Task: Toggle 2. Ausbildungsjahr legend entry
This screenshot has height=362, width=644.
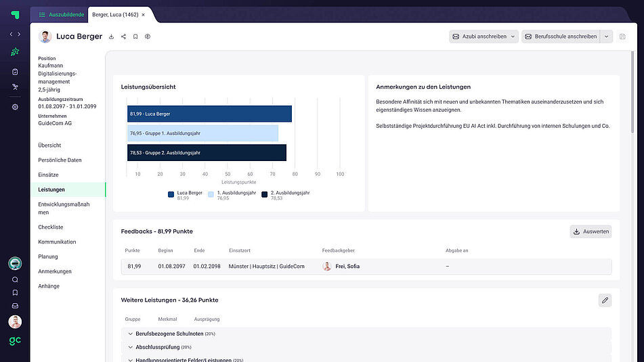Action: coord(285,194)
